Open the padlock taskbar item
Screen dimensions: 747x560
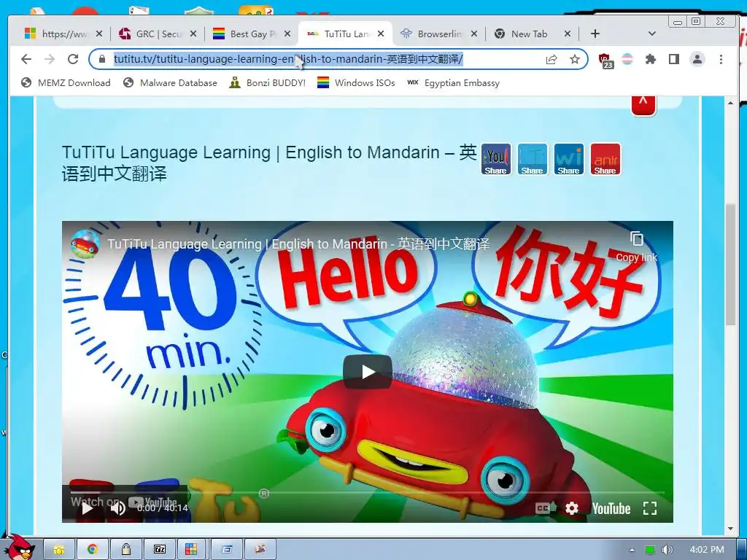(x=125, y=550)
